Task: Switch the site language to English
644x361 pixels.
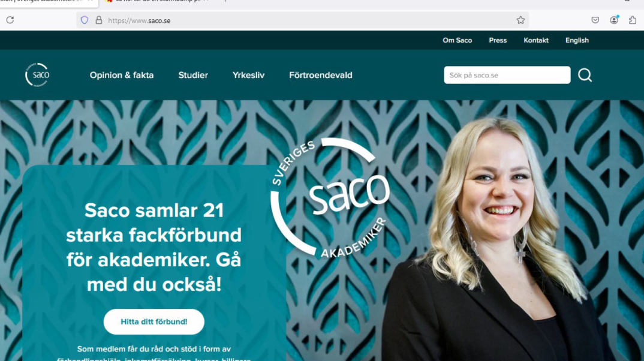Action: click(x=577, y=40)
